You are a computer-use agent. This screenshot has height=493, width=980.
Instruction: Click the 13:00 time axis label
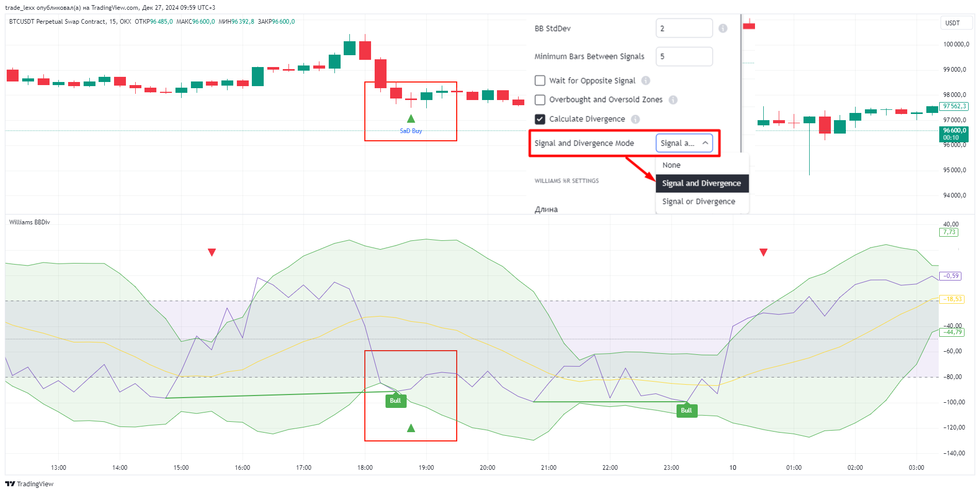coord(58,468)
